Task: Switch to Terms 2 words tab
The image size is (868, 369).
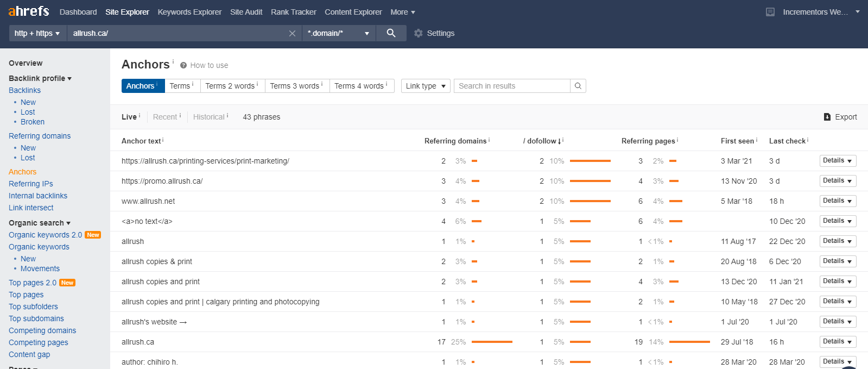Action: point(233,86)
